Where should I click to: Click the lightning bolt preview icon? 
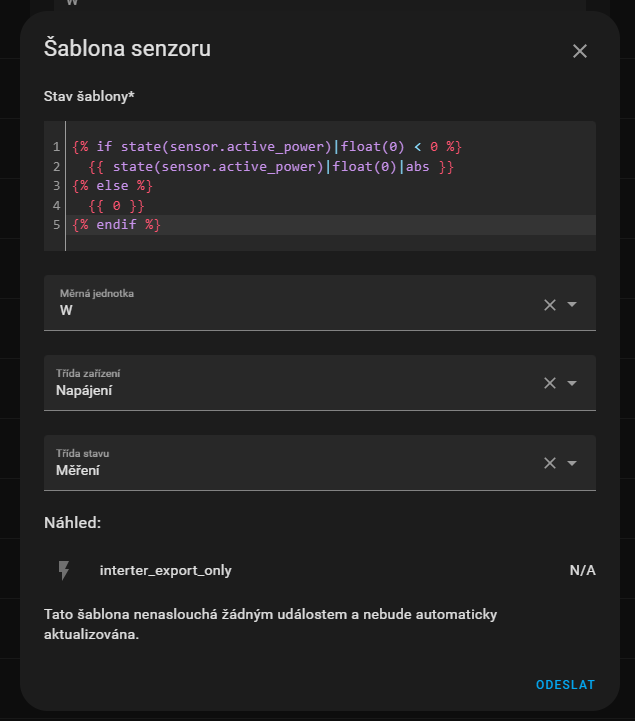[x=65, y=570]
